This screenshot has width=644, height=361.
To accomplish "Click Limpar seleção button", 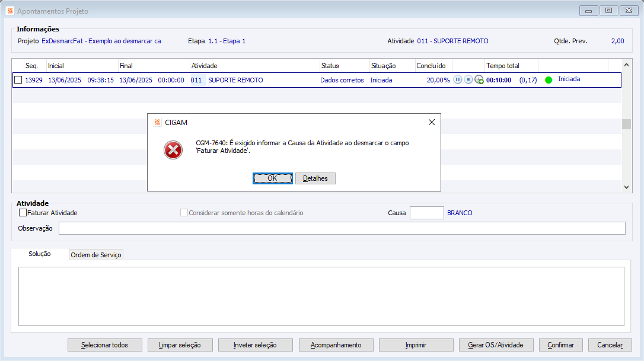I will click(180, 345).
